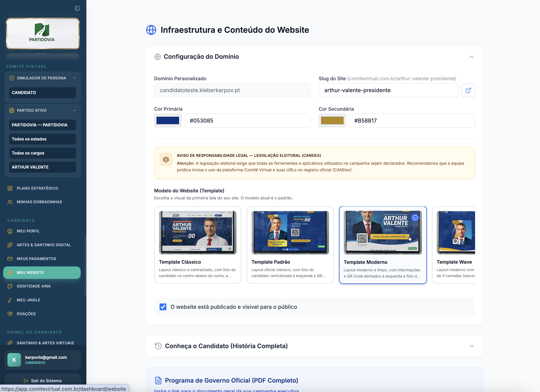This screenshot has height=392, width=540.
Task: Select the Template Padrão card
Action: point(290,245)
